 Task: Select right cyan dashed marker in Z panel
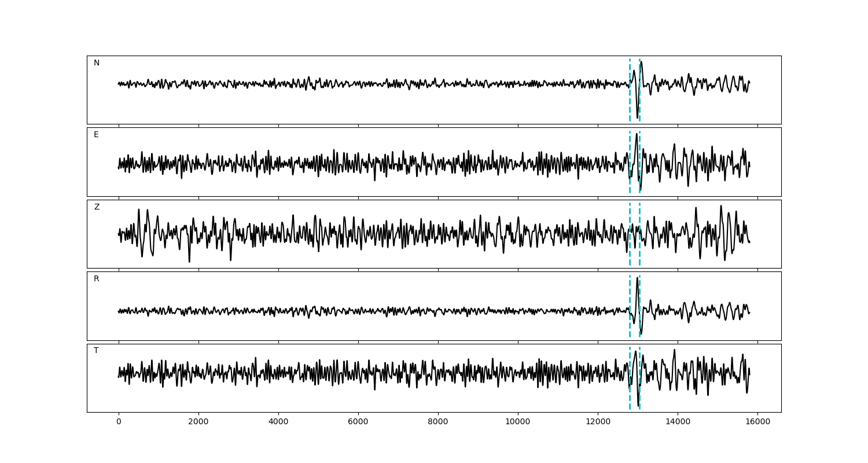point(639,243)
